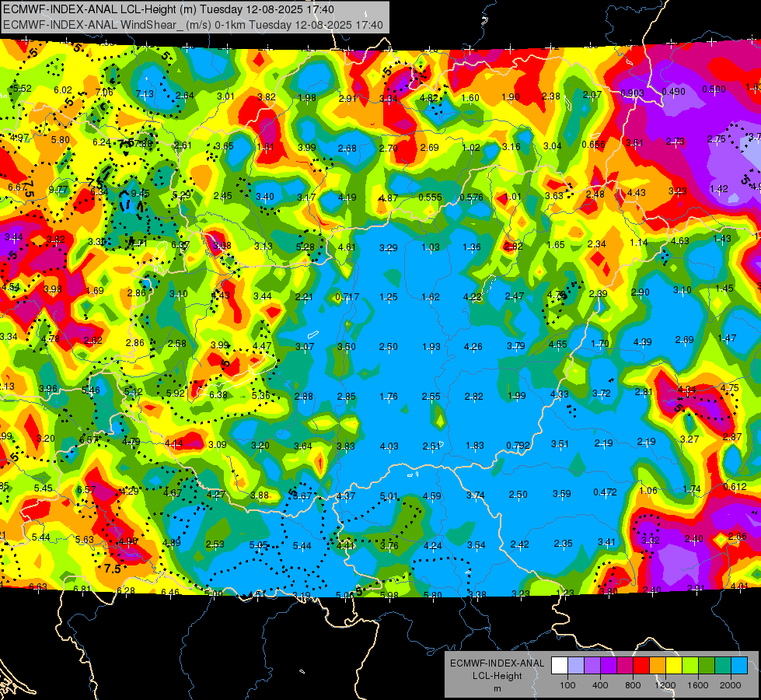761x700 pixels.
Task: Click the dark green legend swatch
Action: pyautogui.click(x=707, y=666)
